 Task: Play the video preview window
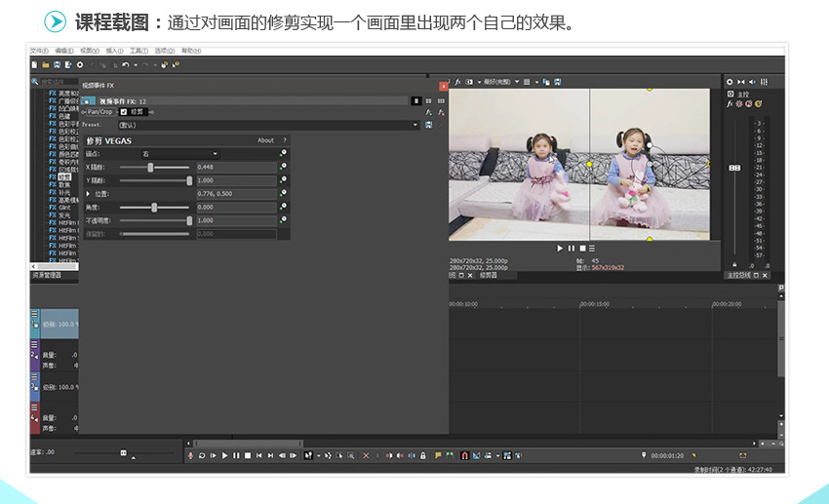560,249
